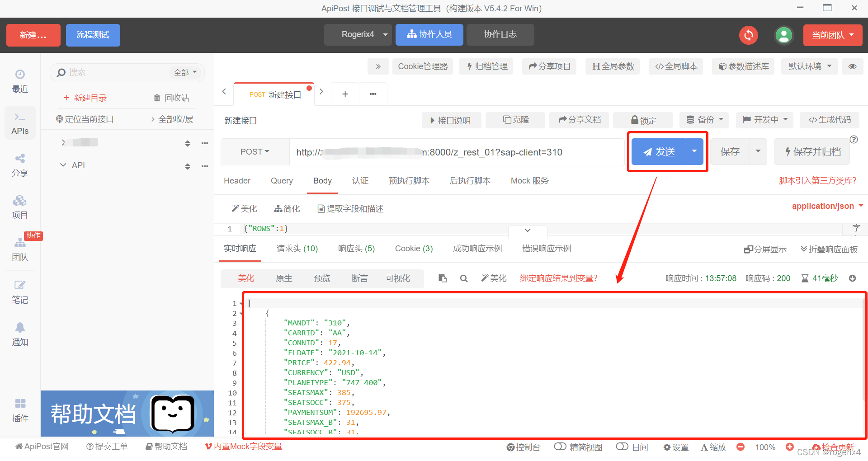Open the 备份 backup dropdown
The height and width of the screenshot is (461, 868).
point(704,120)
